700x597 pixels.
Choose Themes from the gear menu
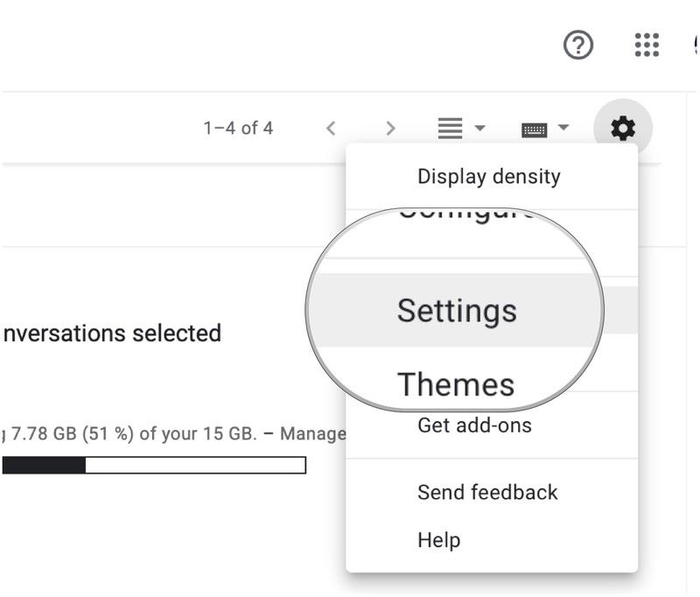[456, 383]
